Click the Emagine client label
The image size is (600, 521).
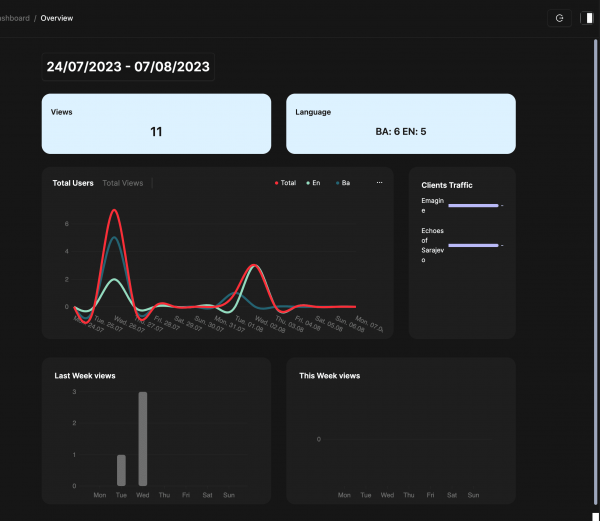432,205
